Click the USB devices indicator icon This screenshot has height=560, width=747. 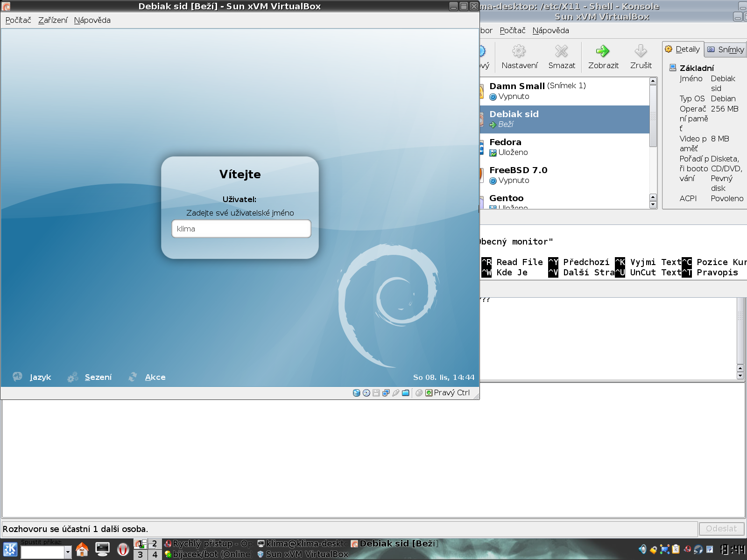click(395, 393)
